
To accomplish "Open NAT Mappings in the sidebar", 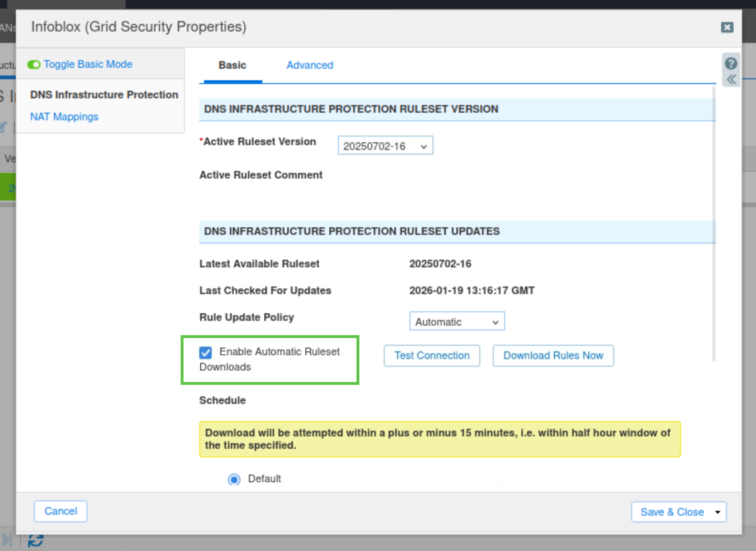I will click(x=64, y=117).
